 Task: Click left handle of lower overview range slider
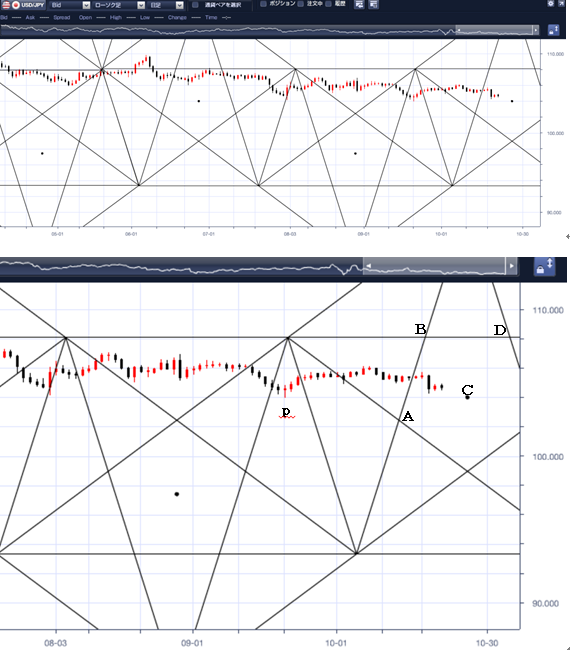pos(368,266)
